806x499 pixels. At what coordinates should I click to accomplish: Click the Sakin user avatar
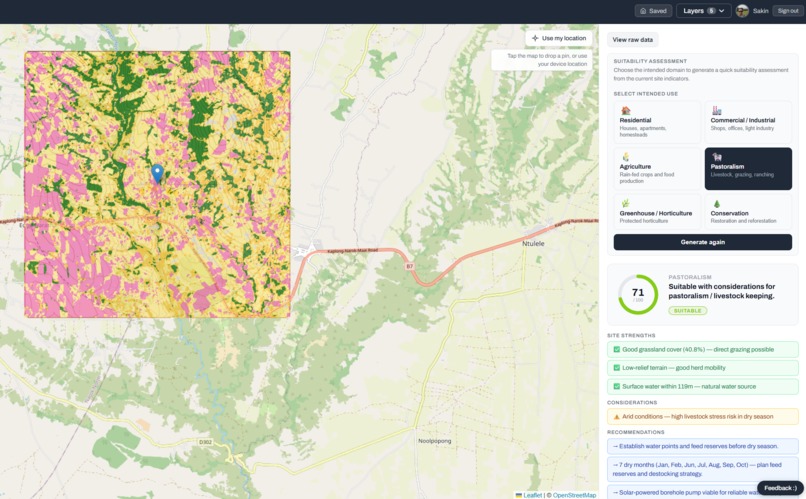point(742,11)
